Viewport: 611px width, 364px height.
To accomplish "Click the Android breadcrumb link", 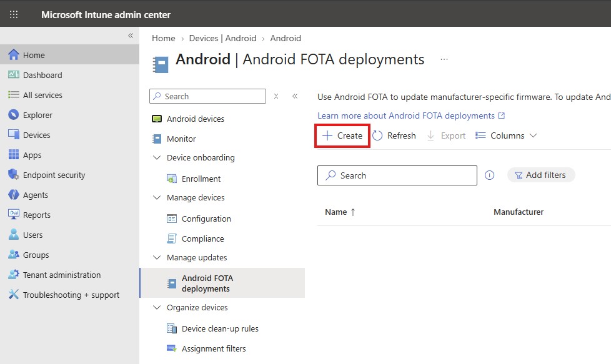I will [x=286, y=38].
